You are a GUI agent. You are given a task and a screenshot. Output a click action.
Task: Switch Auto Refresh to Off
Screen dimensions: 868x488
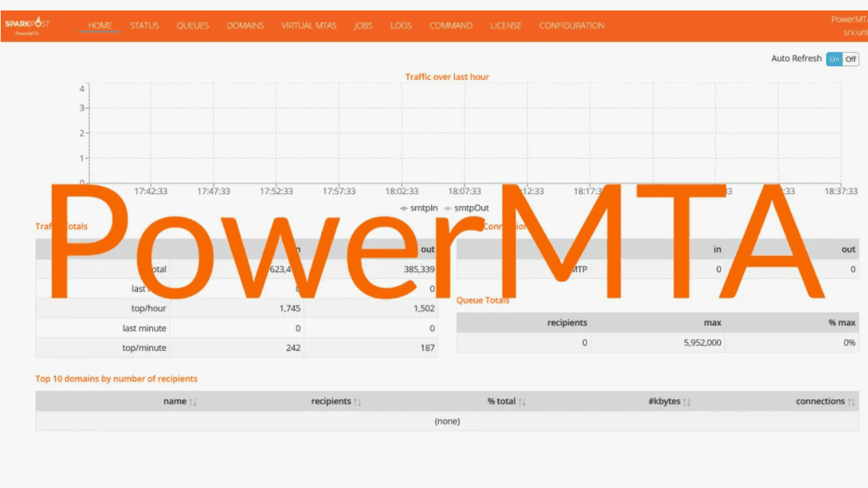pyautogui.click(x=851, y=59)
